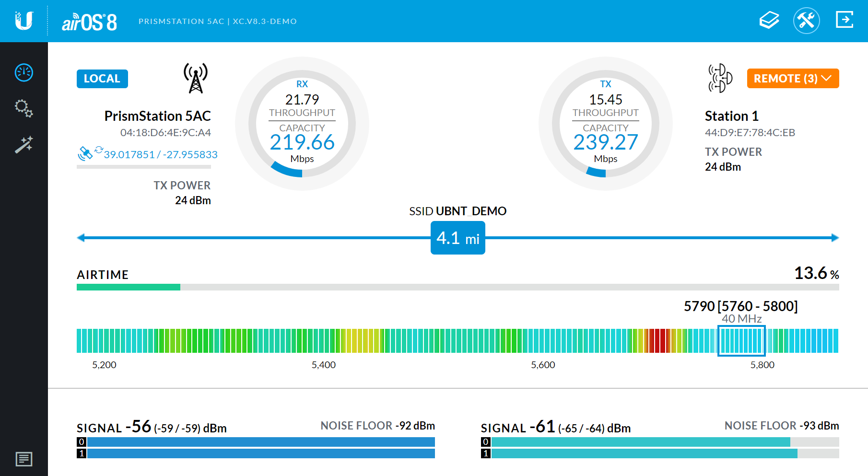Click the 15.45 TX throughput value

tap(606, 100)
